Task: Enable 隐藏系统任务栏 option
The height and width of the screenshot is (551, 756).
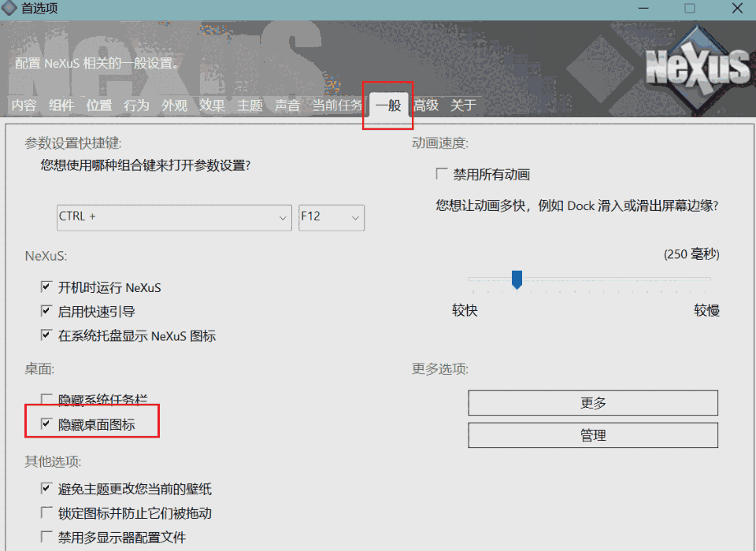Action: 46,399
